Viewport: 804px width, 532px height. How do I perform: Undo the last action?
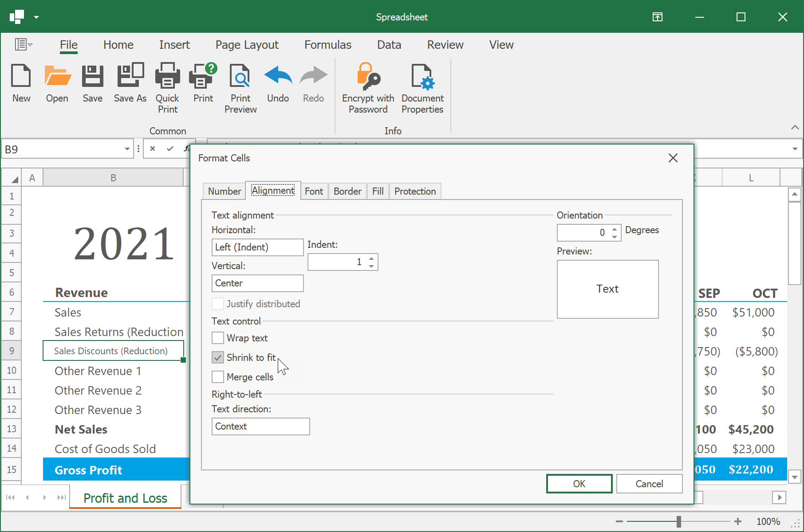[278, 84]
